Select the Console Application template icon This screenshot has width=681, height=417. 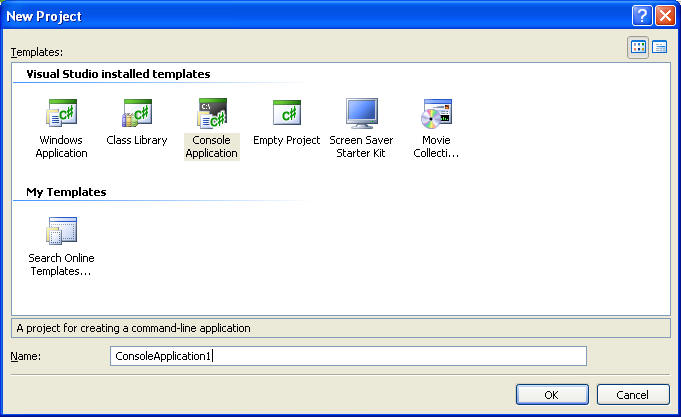click(x=212, y=114)
